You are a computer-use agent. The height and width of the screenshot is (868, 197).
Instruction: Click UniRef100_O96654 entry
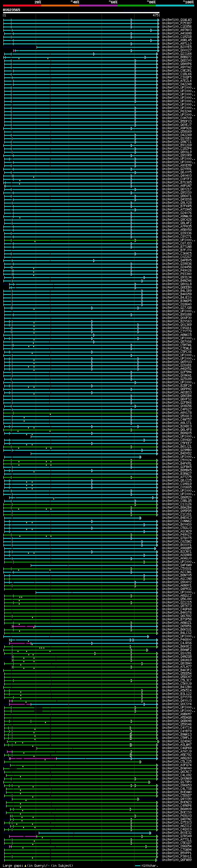tap(177, 846)
